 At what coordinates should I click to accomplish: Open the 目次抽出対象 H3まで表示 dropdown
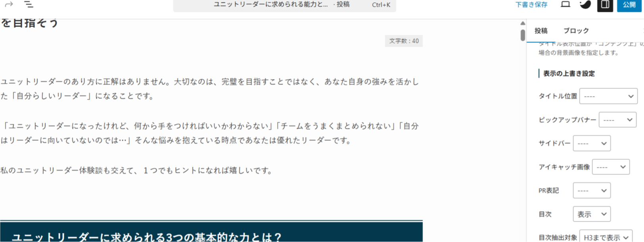pos(606,236)
